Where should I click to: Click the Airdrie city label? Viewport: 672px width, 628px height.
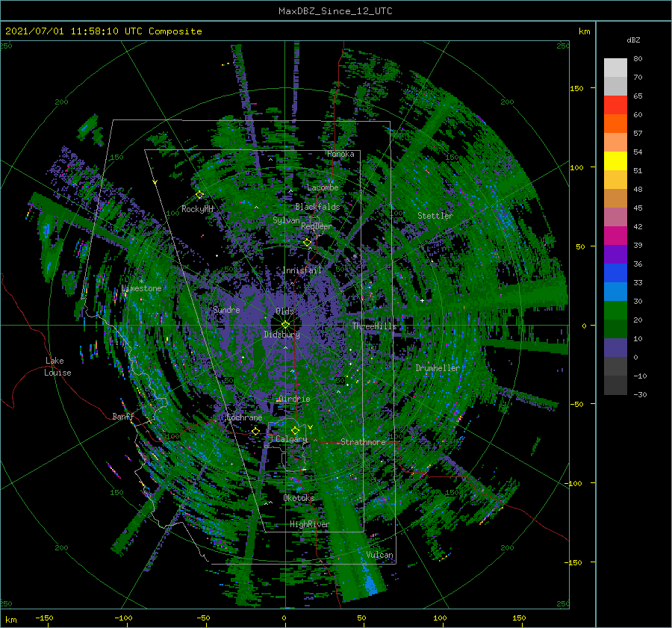point(294,399)
